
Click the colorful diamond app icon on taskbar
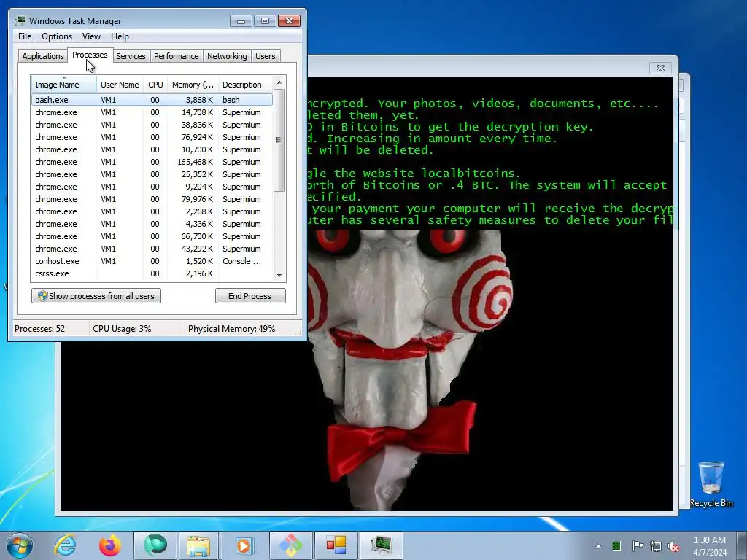[291, 545]
